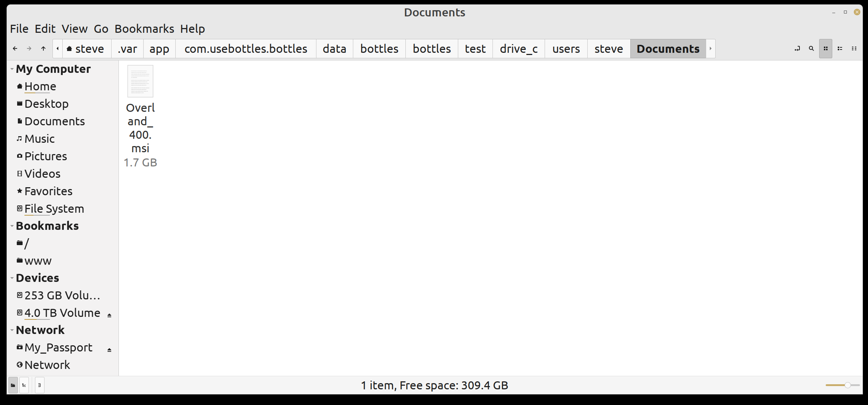This screenshot has height=405, width=868.
Task: Collapse the Devices section
Action: click(x=11, y=278)
